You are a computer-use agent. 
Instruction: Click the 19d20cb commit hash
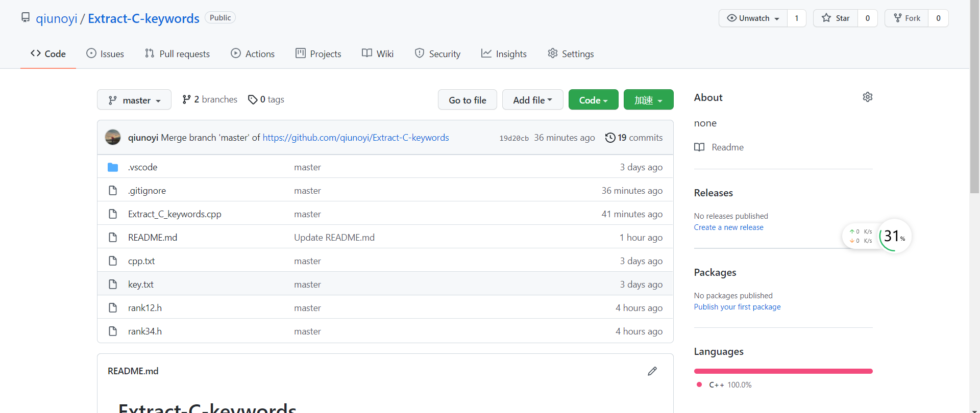coord(514,138)
